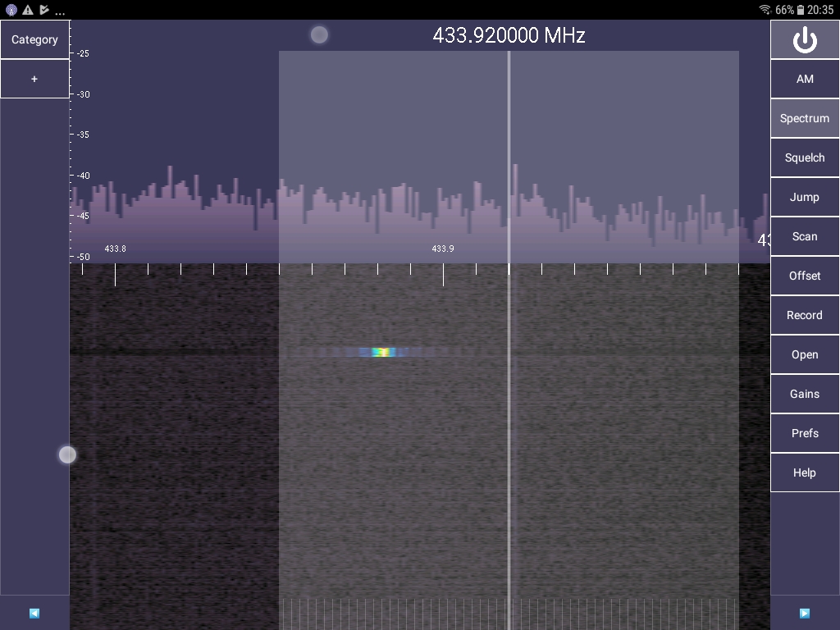The height and width of the screenshot is (630, 840).
Task: Open the Wi-Fi status icon
Action: [765, 10]
